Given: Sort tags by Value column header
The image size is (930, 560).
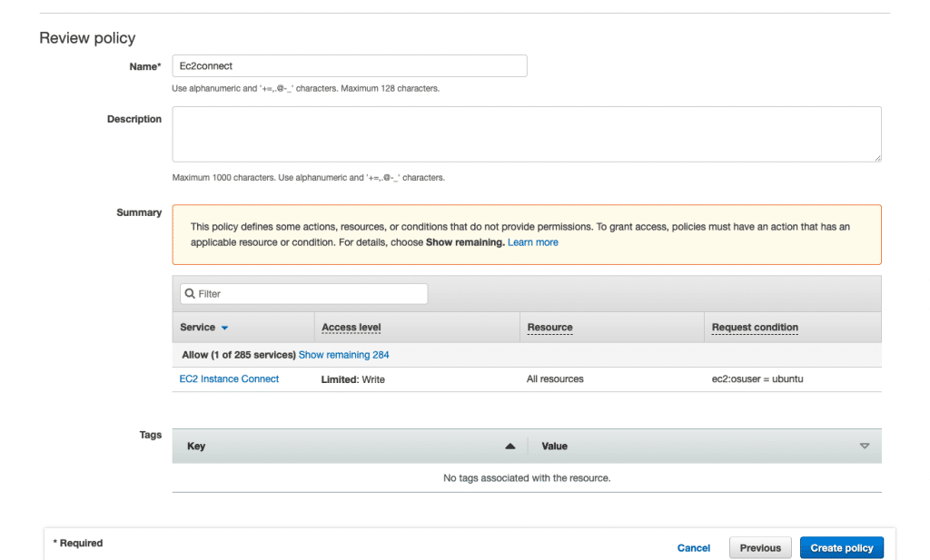Looking at the screenshot, I should [x=554, y=447].
